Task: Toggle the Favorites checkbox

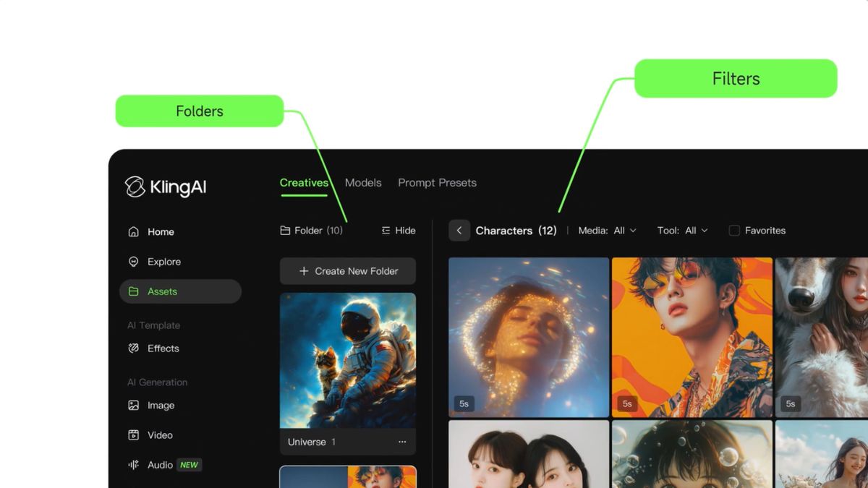Action: (x=734, y=231)
